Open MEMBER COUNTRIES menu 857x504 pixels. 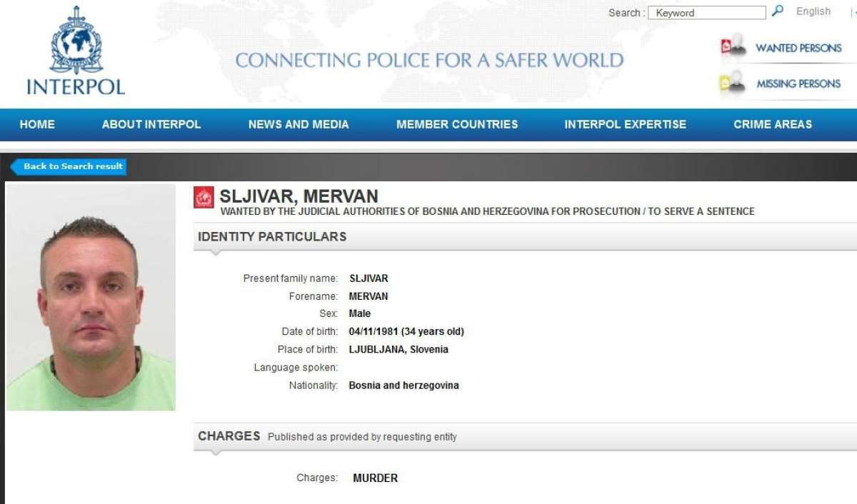(457, 124)
